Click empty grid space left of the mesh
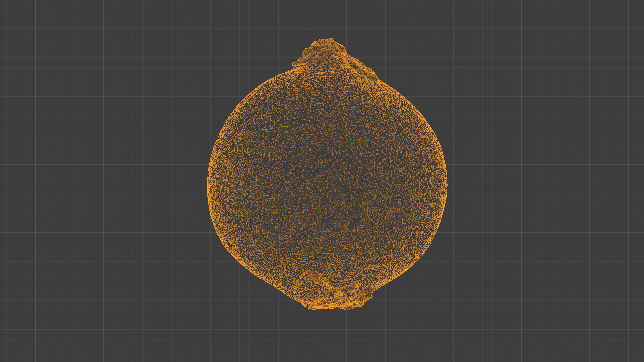The image size is (644, 362). [100, 175]
